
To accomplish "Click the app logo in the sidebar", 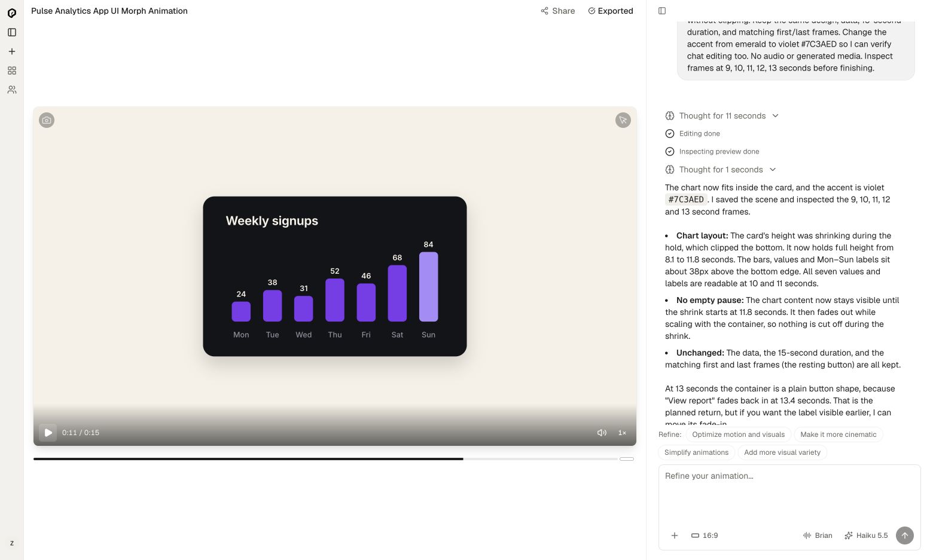I will click(x=12, y=13).
